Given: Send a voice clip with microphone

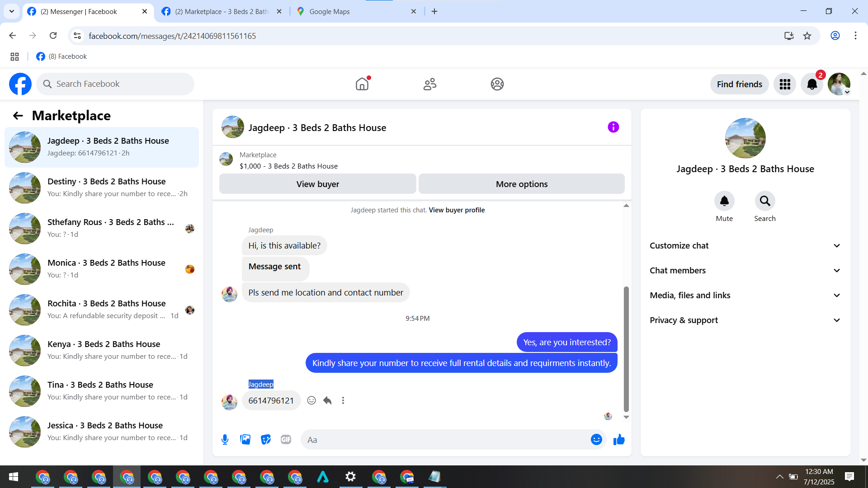Looking at the screenshot, I should tap(225, 439).
